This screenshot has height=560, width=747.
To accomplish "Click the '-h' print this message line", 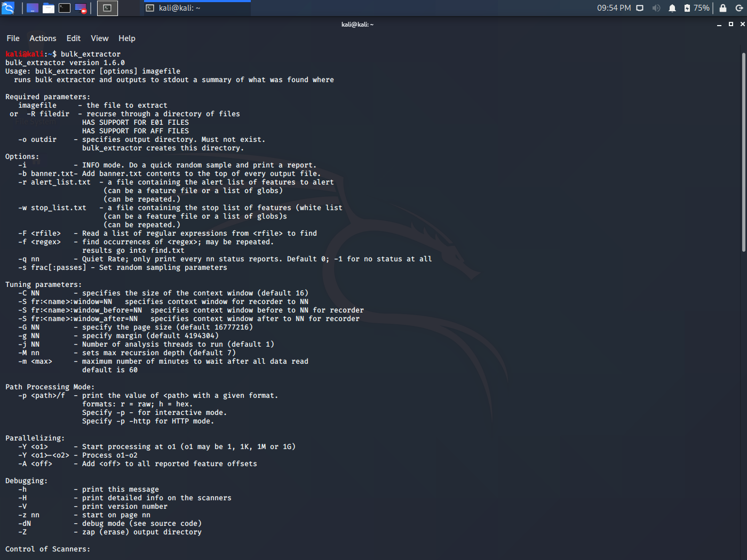I will pyautogui.click(x=89, y=489).
